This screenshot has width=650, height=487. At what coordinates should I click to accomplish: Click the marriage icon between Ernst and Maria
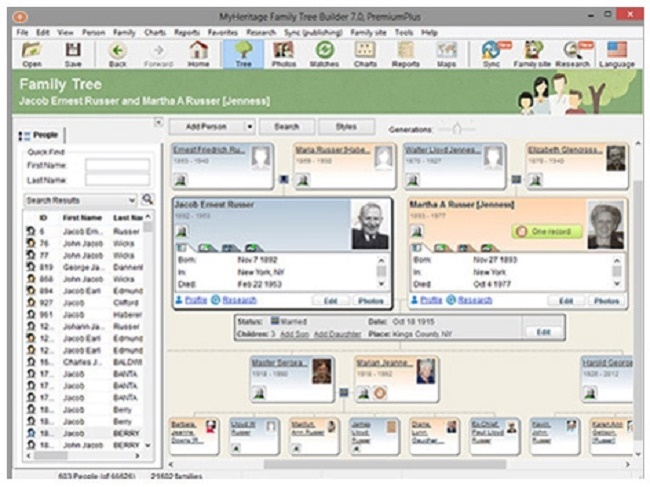284,179
